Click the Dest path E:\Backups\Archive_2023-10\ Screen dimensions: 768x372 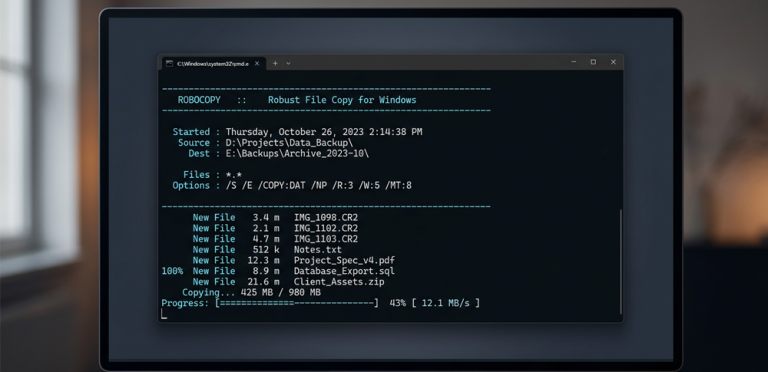point(297,154)
